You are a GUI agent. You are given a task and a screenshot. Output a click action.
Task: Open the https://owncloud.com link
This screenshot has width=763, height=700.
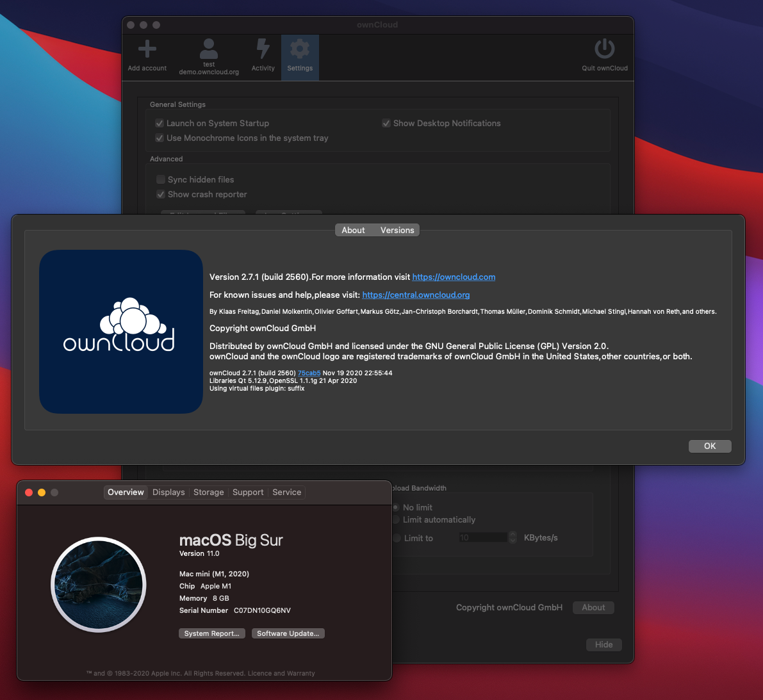pyautogui.click(x=454, y=277)
